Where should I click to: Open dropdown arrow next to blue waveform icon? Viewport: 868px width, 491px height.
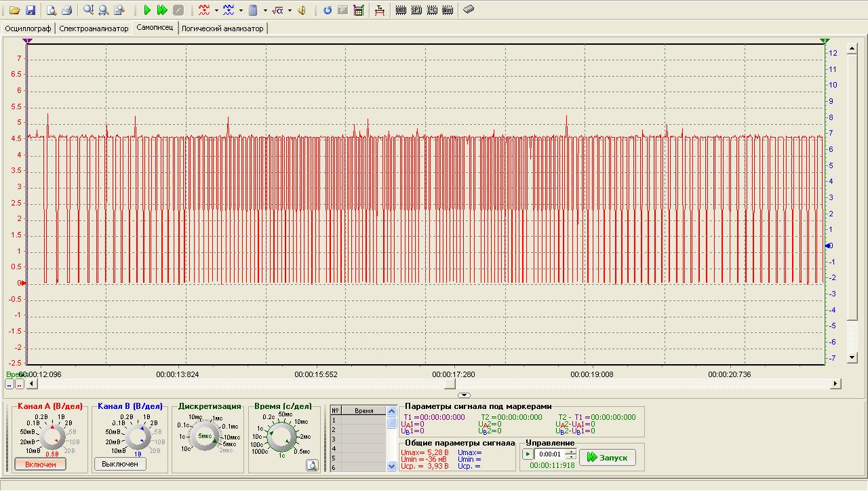click(241, 10)
